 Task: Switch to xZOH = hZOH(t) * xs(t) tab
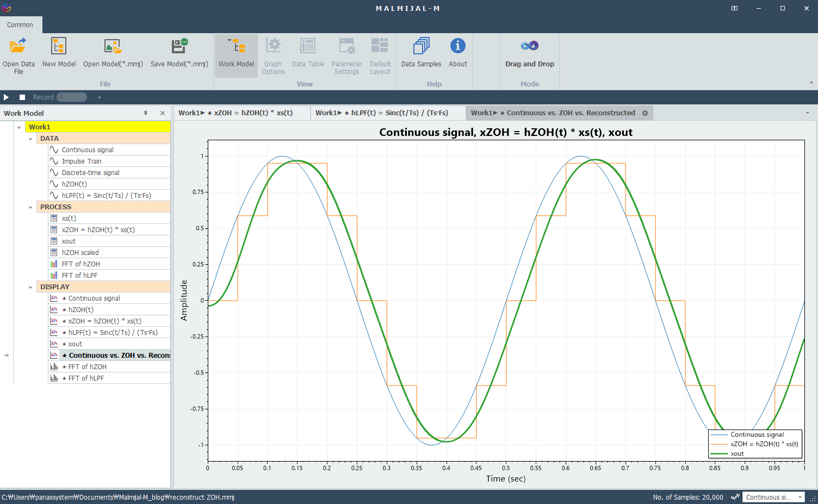[x=241, y=113]
